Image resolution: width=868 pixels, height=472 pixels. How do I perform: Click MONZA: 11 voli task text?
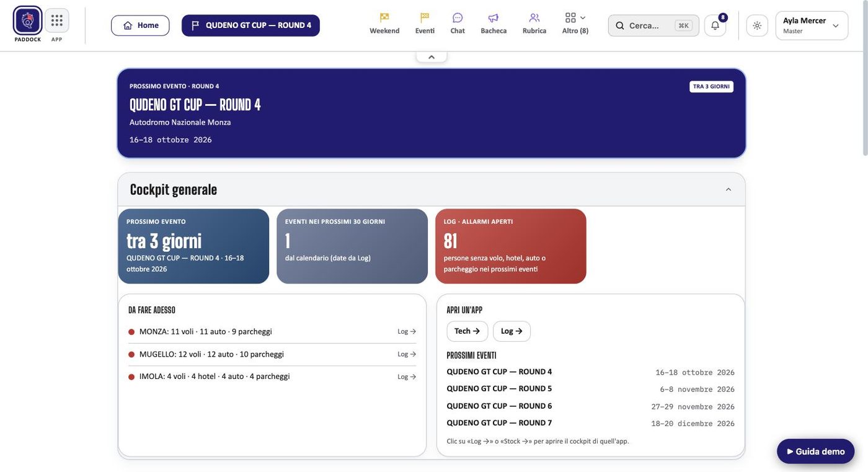205,332
